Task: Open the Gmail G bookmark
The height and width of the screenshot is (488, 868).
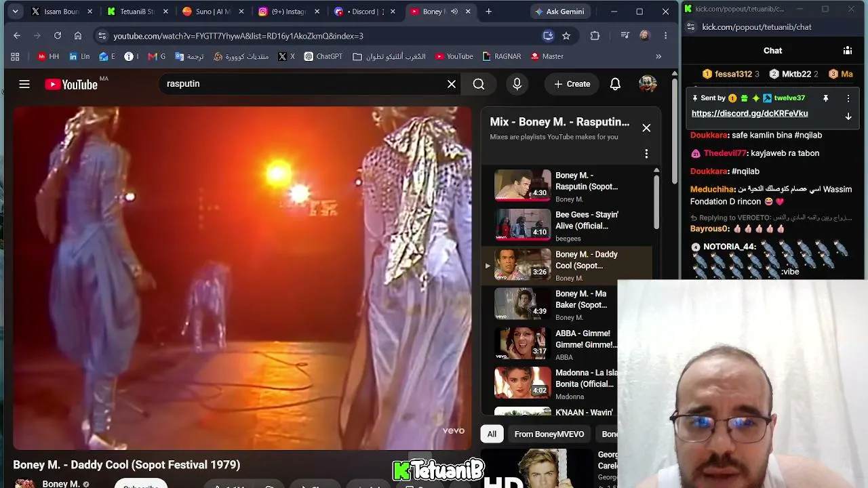Action: pos(157,57)
